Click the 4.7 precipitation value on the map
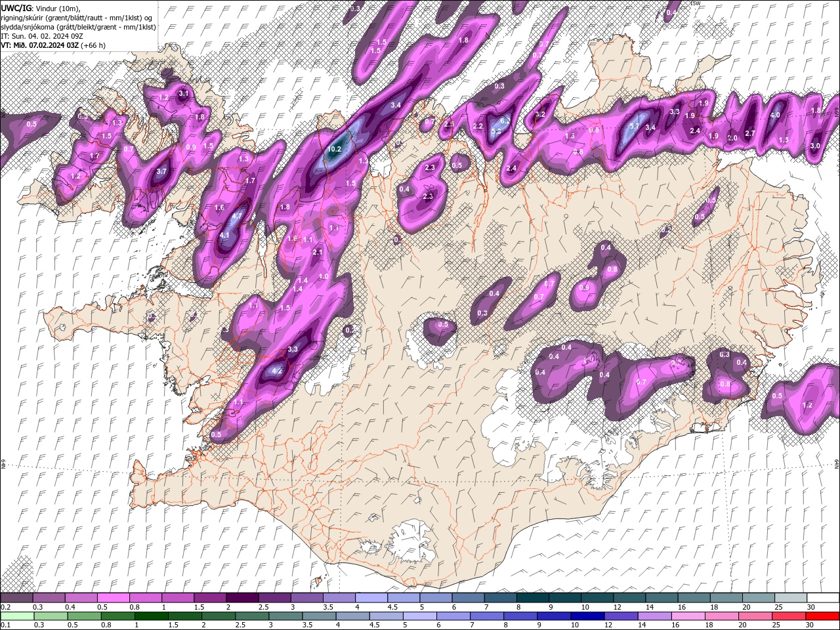 click(x=238, y=215)
